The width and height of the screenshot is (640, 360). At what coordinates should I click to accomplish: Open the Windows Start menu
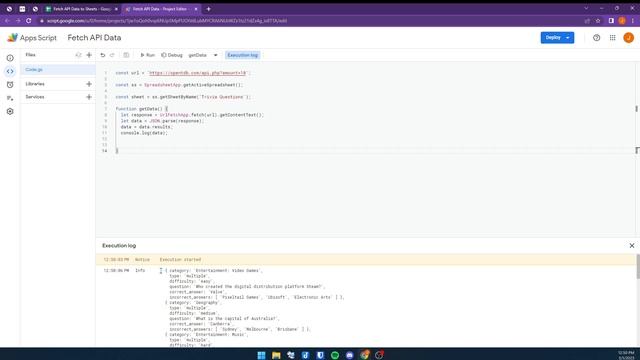(x=261, y=355)
